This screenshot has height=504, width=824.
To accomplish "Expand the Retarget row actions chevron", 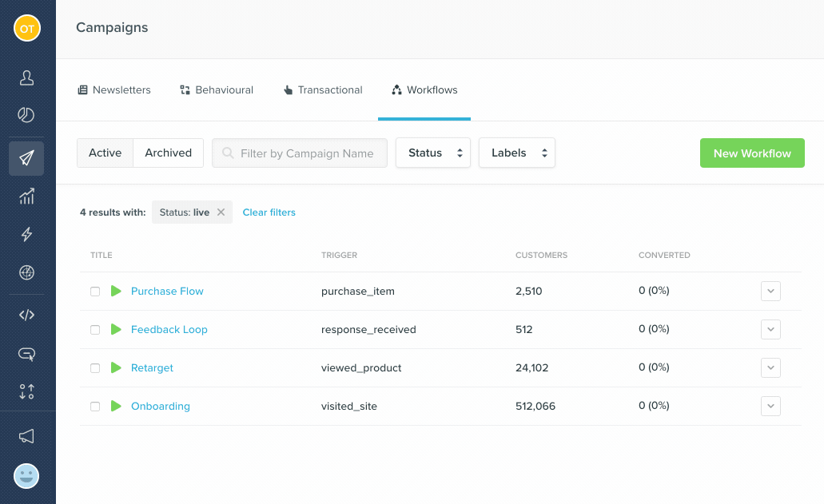I will tap(770, 368).
